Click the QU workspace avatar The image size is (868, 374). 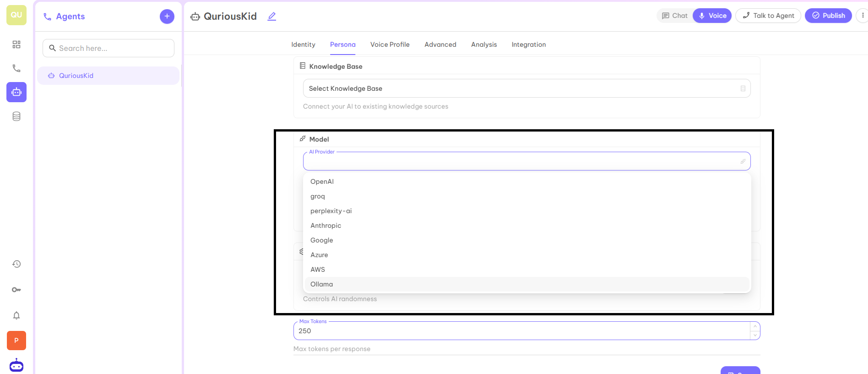16,15
